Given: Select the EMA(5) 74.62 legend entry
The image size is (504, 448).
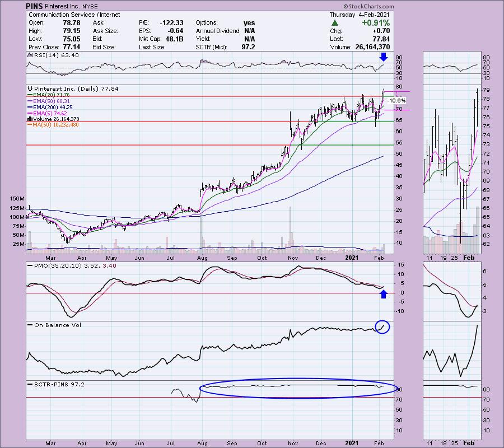Looking at the screenshot, I should click(x=47, y=114).
